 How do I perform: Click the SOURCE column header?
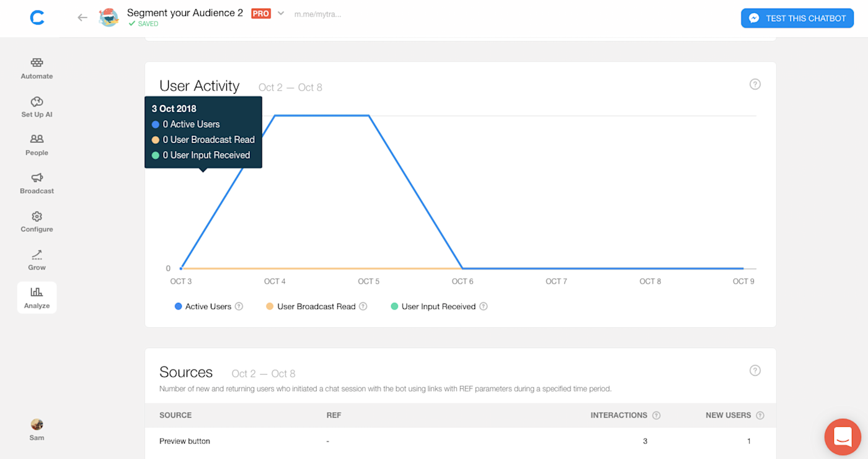coord(175,415)
